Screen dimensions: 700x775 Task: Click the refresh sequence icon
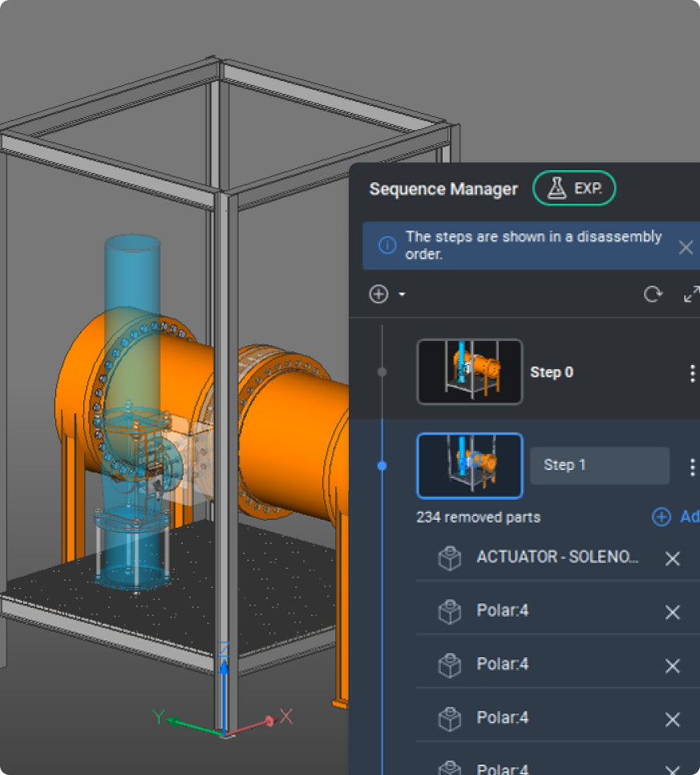point(653,294)
